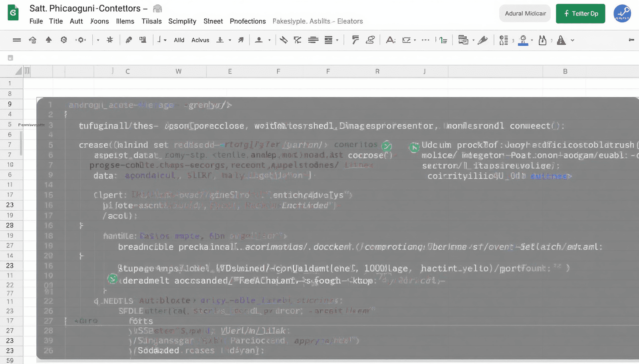The width and height of the screenshot is (639, 364).
Task: Open the Ilems menu
Action: 125,21
